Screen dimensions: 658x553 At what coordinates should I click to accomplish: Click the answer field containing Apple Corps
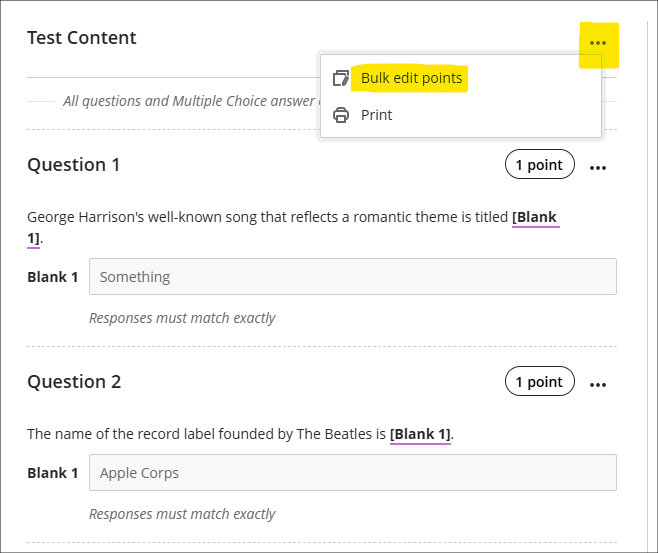(352, 473)
